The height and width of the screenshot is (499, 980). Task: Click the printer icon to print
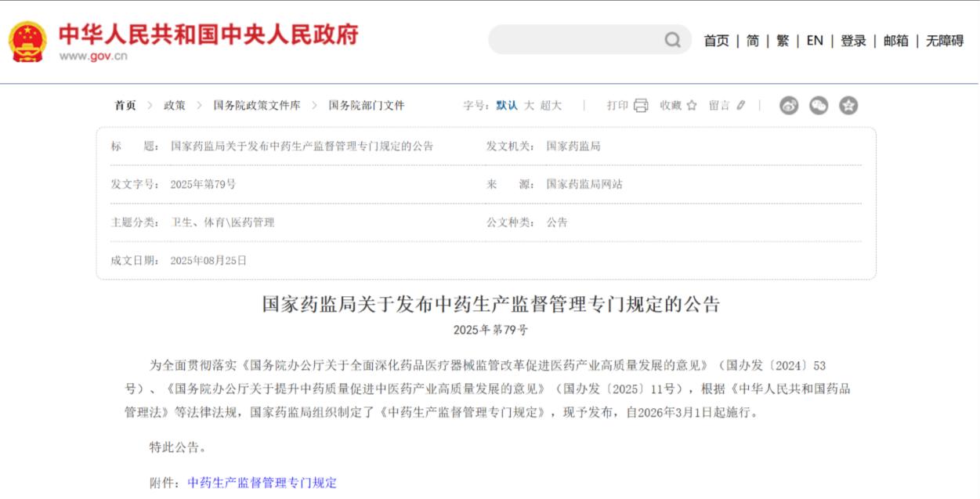point(641,106)
